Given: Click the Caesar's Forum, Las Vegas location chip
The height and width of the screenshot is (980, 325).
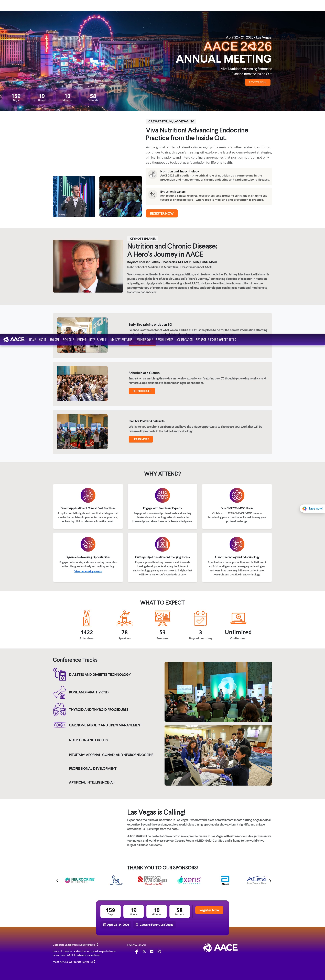Looking at the screenshot, I should pos(155,924).
